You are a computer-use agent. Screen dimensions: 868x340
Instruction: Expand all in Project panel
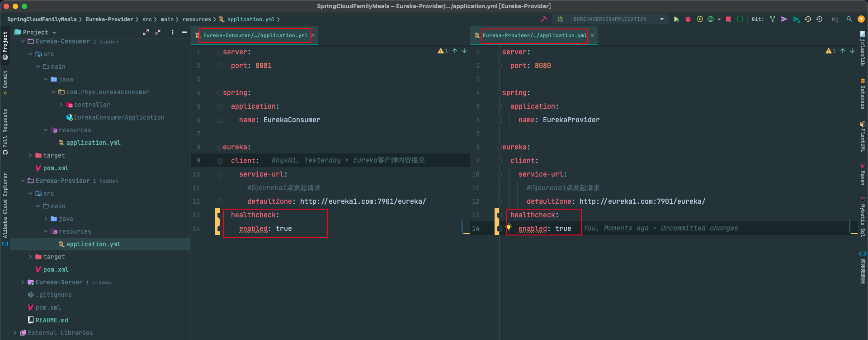[146, 32]
